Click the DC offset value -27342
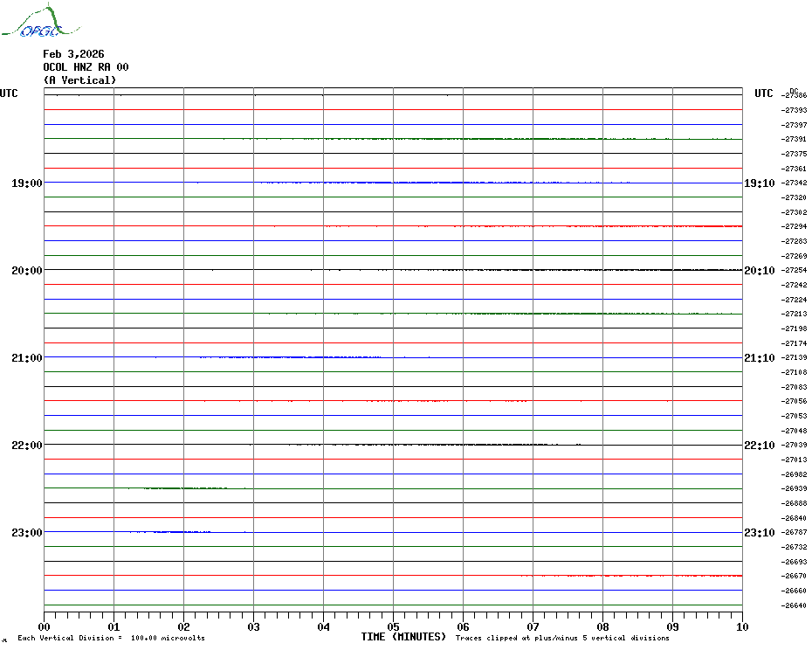 [x=795, y=183]
